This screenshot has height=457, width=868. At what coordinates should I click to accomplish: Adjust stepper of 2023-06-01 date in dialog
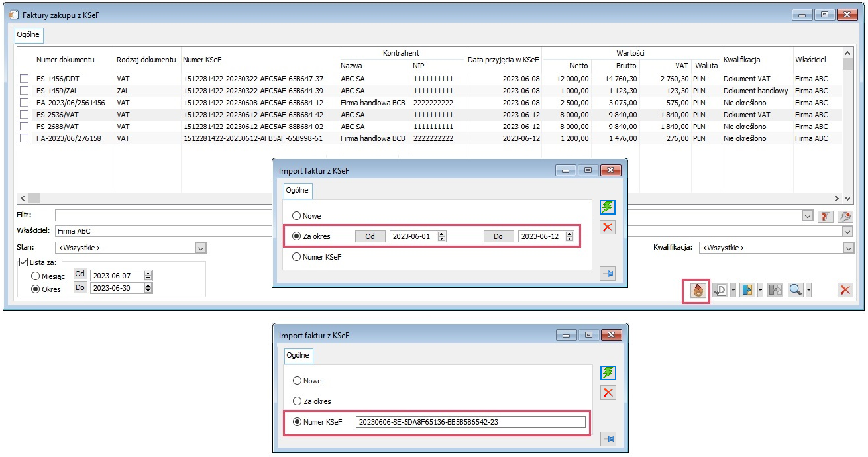(442, 236)
